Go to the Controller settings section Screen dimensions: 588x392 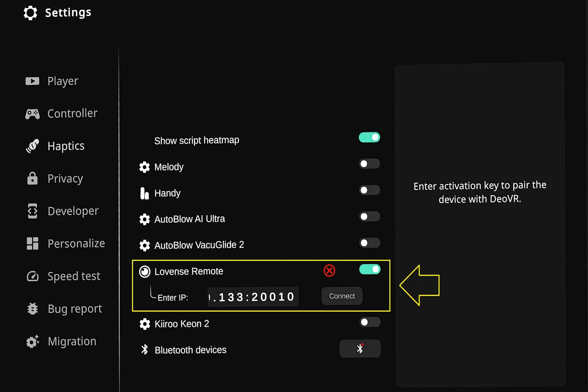coord(62,114)
